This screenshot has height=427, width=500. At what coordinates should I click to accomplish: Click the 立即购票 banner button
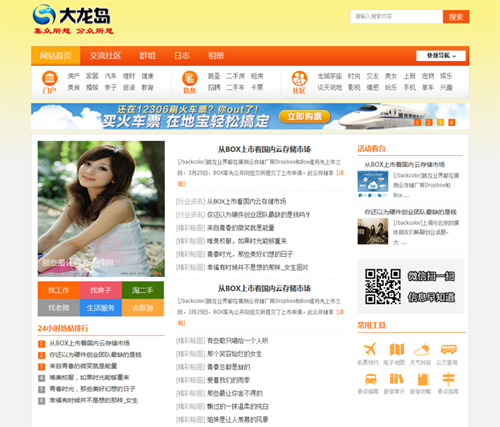pyautogui.click(x=304, y=116)
